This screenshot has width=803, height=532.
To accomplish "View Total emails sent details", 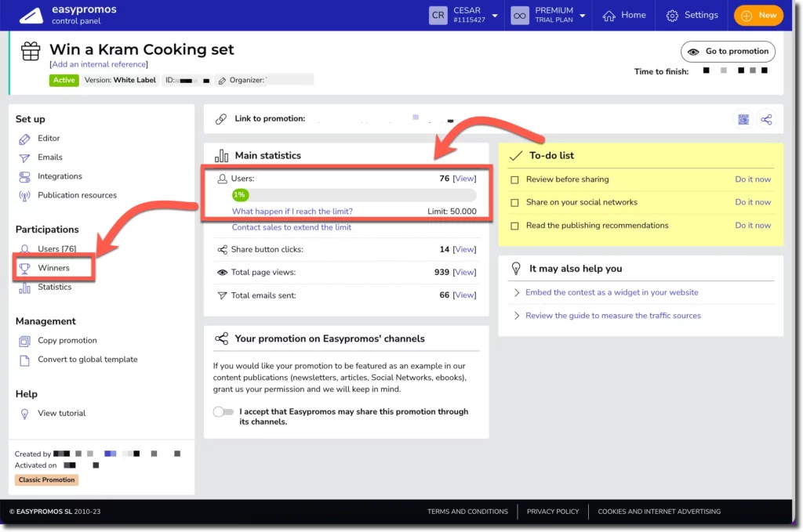I will [464, 295].
